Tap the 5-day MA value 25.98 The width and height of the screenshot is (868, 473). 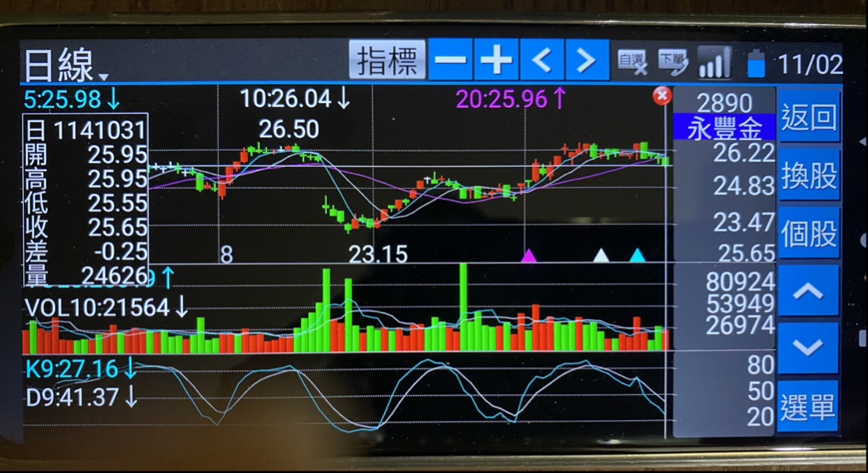(72, 100)
